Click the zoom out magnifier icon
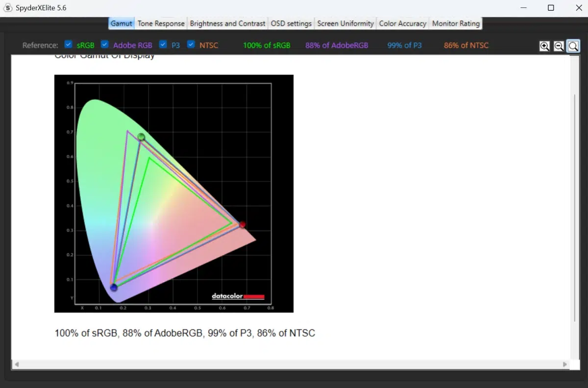The image size is (588, 388). [559, 46]
